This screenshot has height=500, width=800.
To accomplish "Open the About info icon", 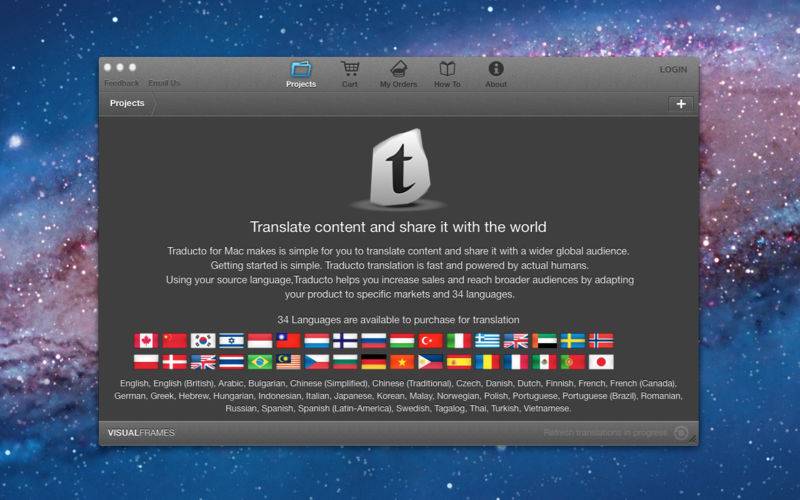I will (x=496, y=74).
